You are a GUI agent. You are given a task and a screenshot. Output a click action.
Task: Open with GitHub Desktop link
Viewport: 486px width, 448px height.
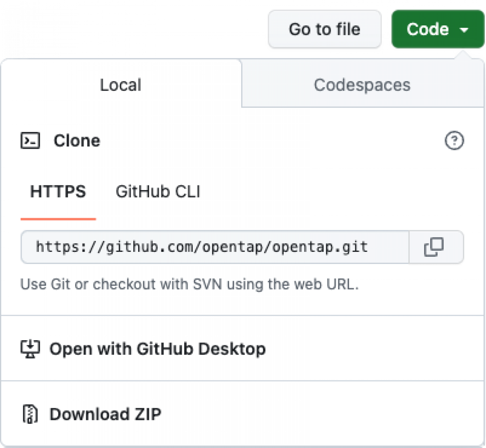[x=158, y=349]
